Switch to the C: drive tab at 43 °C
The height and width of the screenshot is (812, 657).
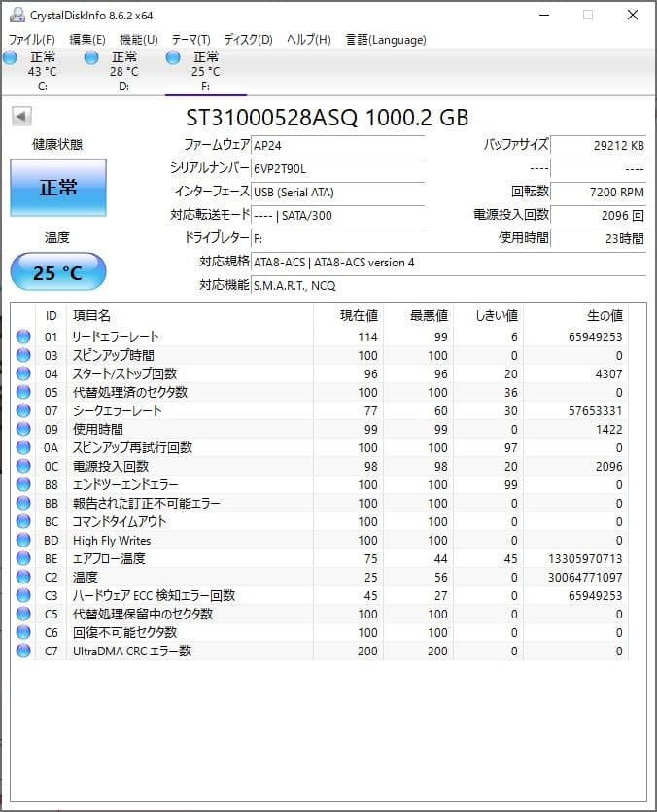tap(43, 71)
